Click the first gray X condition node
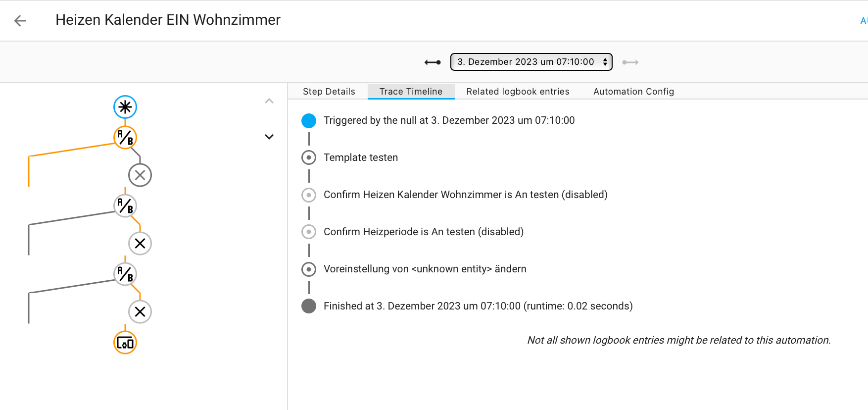The image size is (868, 410). pyautogui.click(x=140, y=175)
